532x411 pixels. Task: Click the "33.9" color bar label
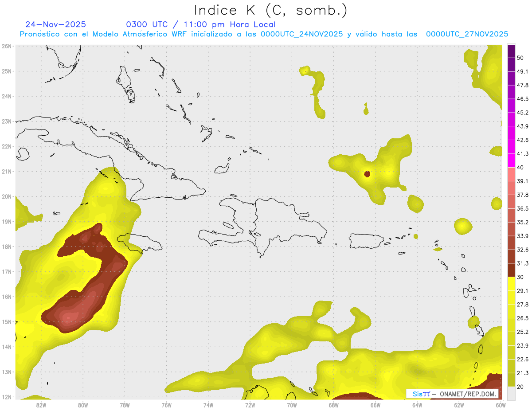point(522,236)
